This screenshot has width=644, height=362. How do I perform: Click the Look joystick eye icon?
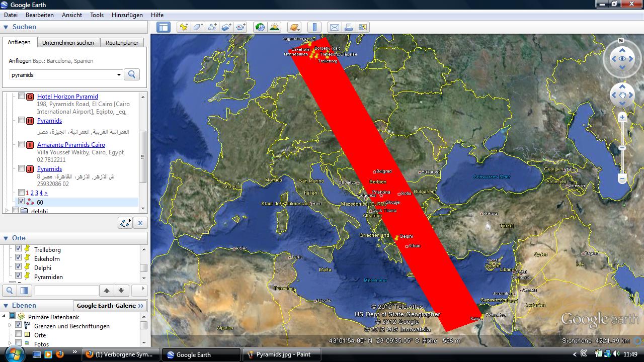tap(622, 59)
